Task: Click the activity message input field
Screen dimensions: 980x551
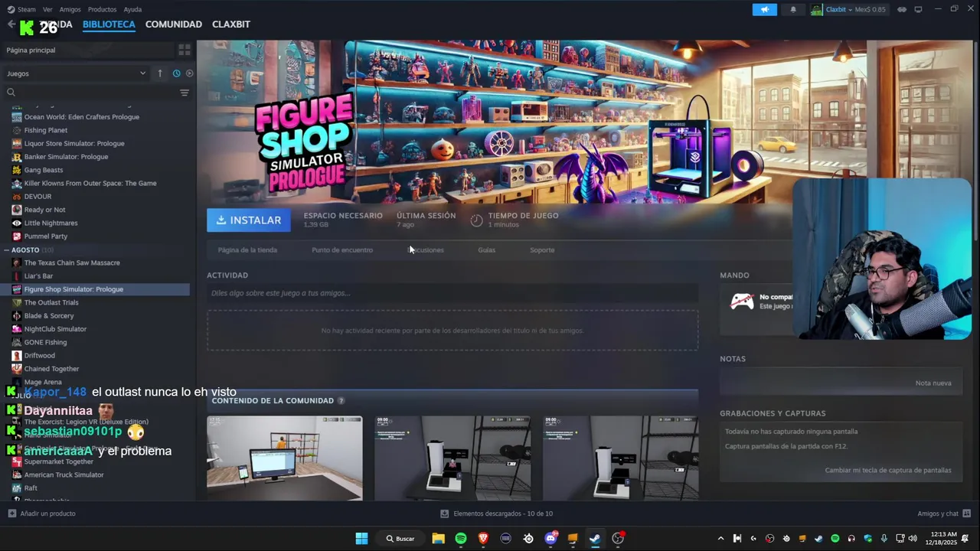Action: tap(452, 293)
